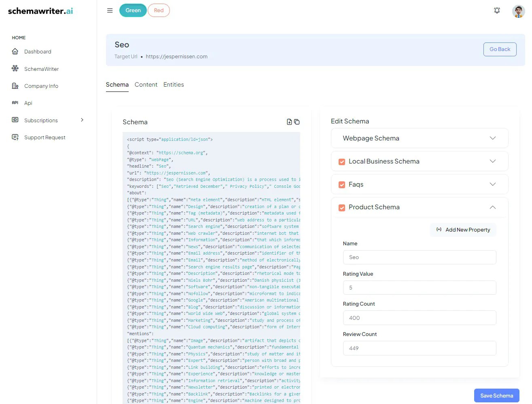This screenshot has height=404, width=532.
Task: Click the "mentions": line in code
Action: tap(140, 334)
